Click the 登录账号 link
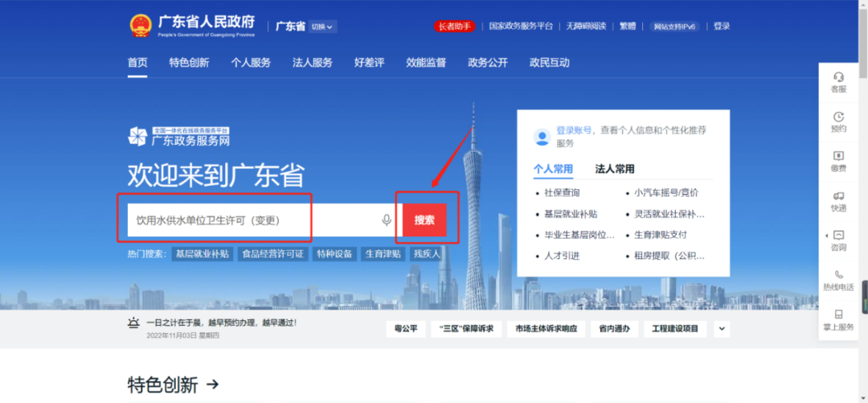 tap(574, 130)
